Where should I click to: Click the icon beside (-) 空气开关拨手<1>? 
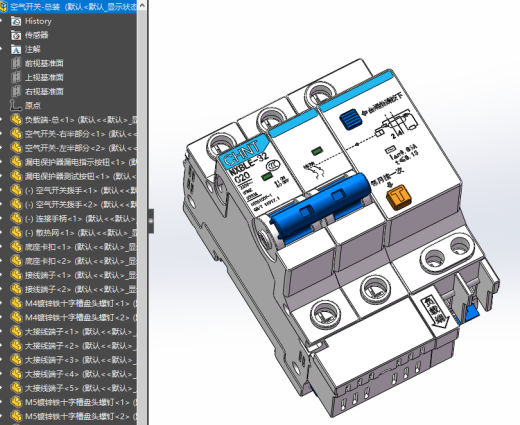point(16,190)
